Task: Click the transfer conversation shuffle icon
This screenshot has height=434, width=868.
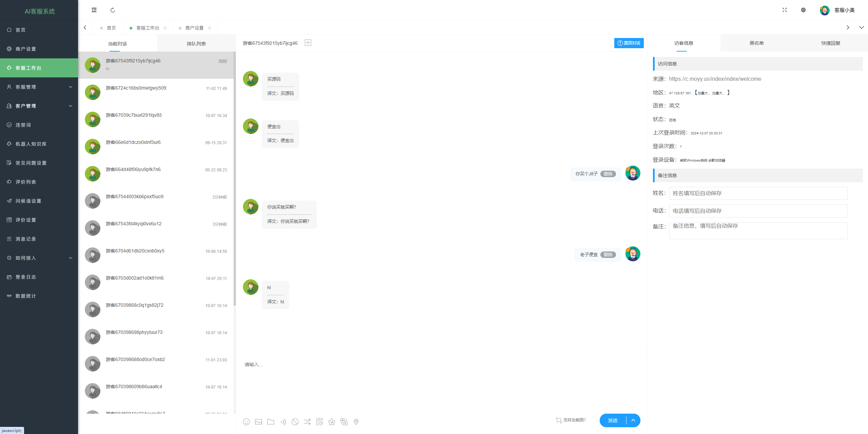Action: 307,422
